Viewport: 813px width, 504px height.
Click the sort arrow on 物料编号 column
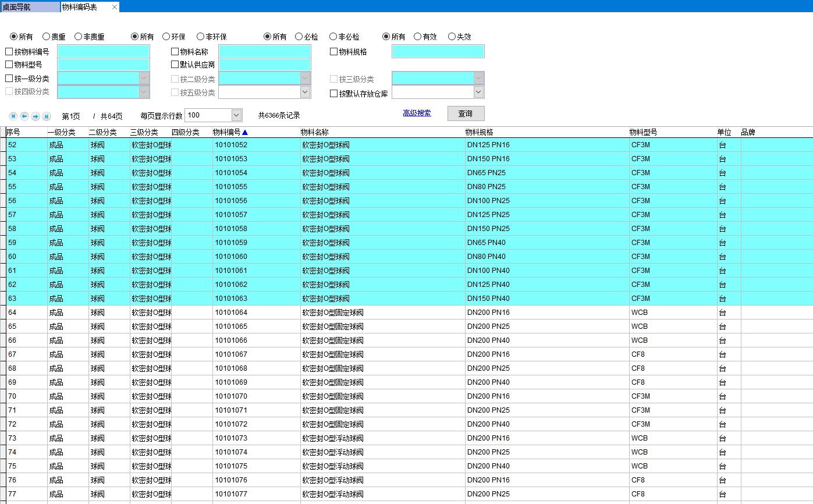coord(245,133)
